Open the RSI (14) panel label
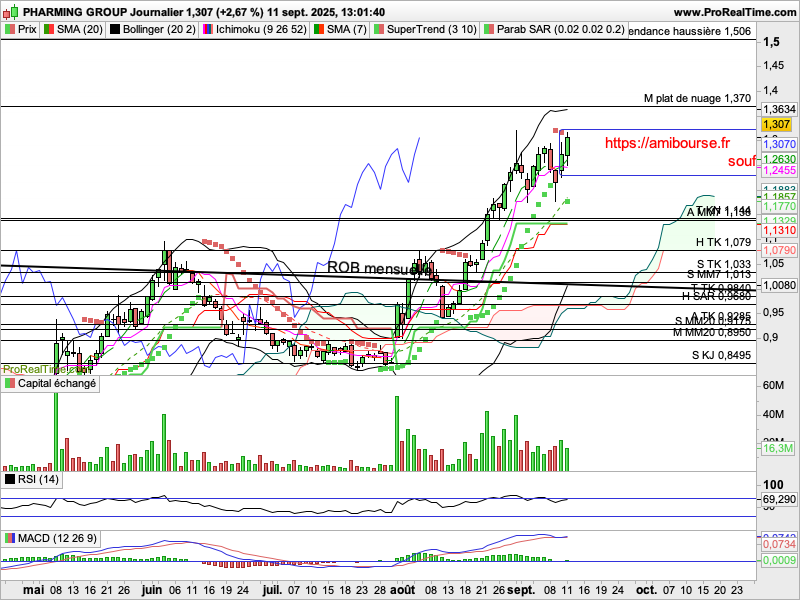 pos(32,479)
